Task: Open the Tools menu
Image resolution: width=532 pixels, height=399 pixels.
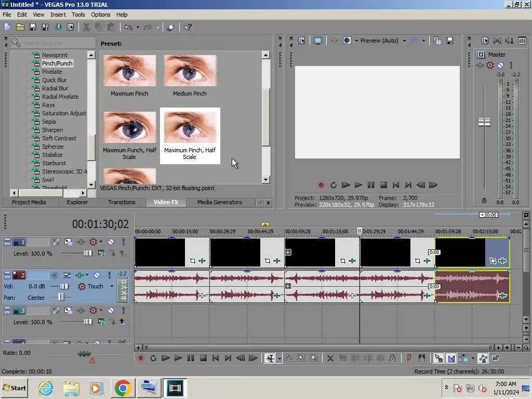Action: coord(78,15)
